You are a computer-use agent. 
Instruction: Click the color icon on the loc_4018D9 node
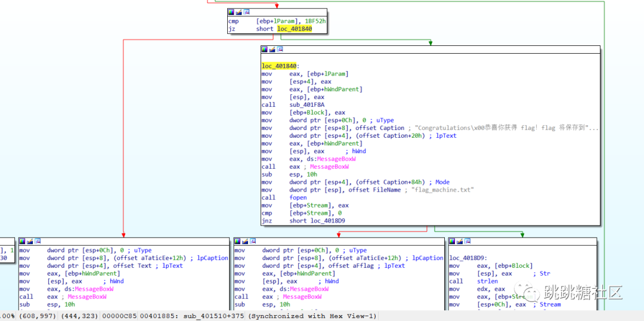[x=453, y=241]
